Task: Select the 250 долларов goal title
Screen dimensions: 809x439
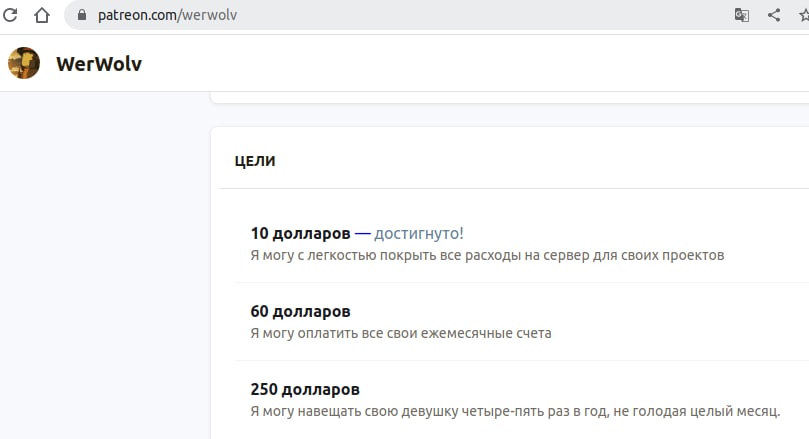Action: point(305,389)
